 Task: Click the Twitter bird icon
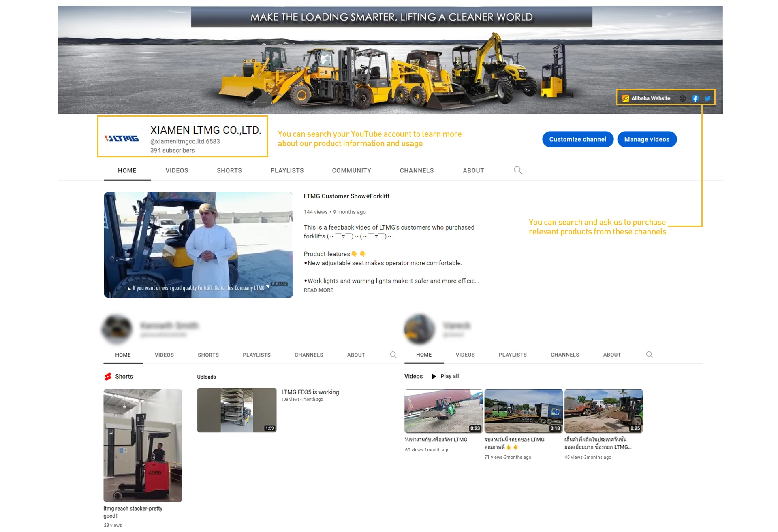click(x=707, y=98)
